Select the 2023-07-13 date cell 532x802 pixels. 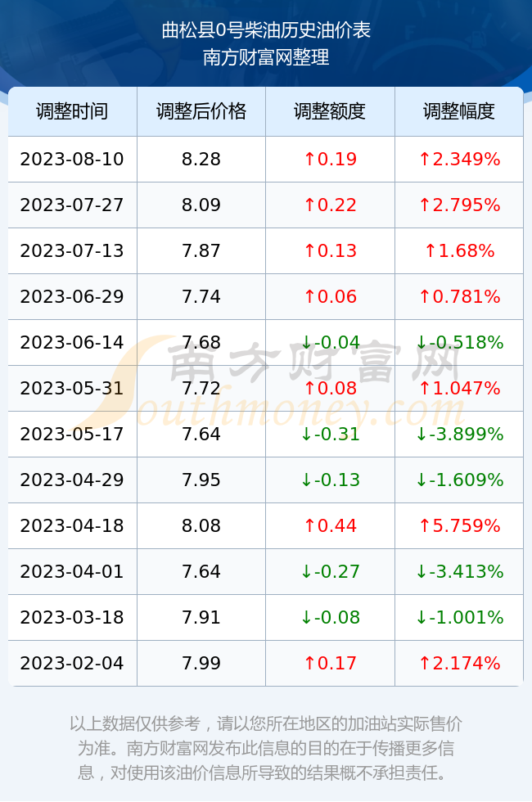72,250
